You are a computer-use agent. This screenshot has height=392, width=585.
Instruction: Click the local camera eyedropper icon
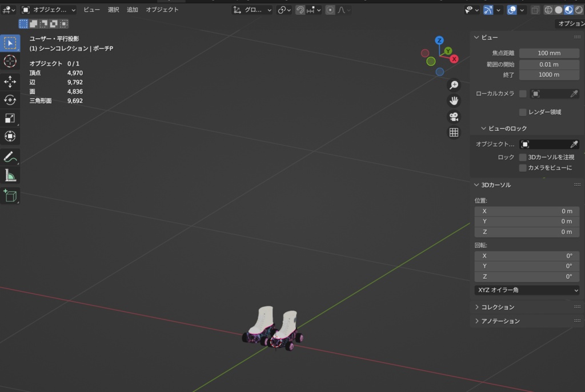[574, 94]
